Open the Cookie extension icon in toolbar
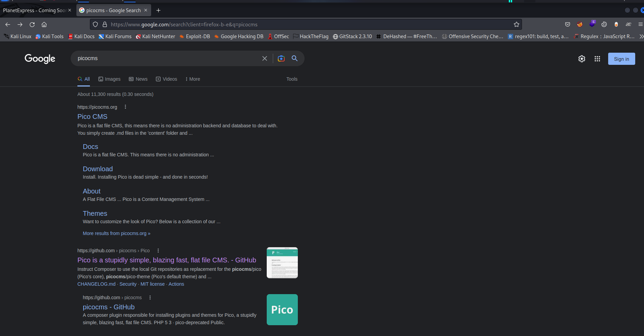644x336 pixels. 604,24
